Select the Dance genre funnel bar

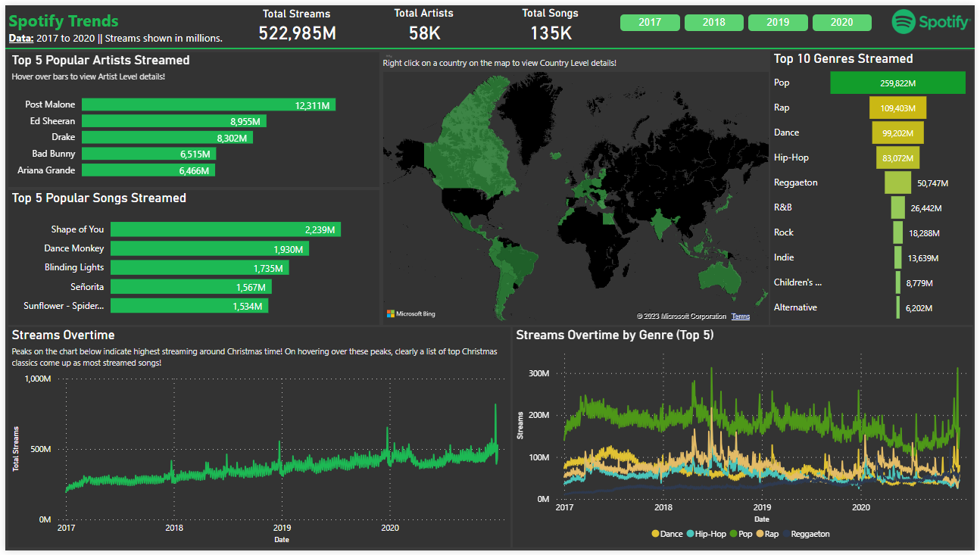pos(897,133)
